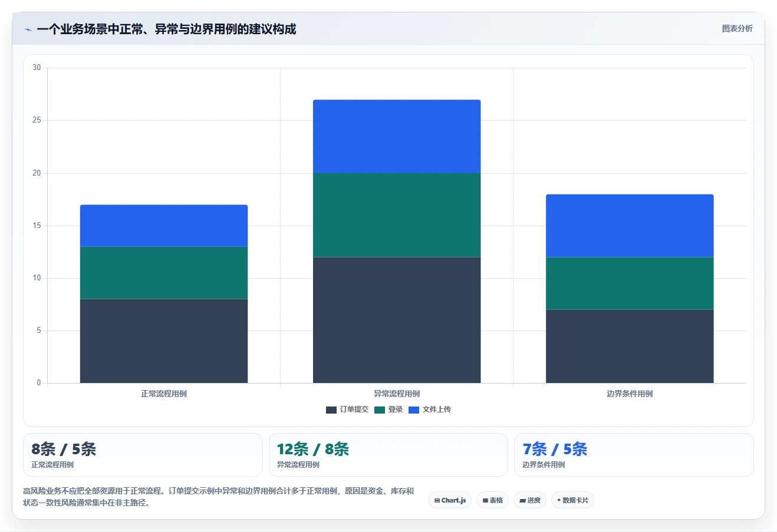Click the 7条 / 5条 value card
This screenshot has height=532, width=777.
click(634, 455)
